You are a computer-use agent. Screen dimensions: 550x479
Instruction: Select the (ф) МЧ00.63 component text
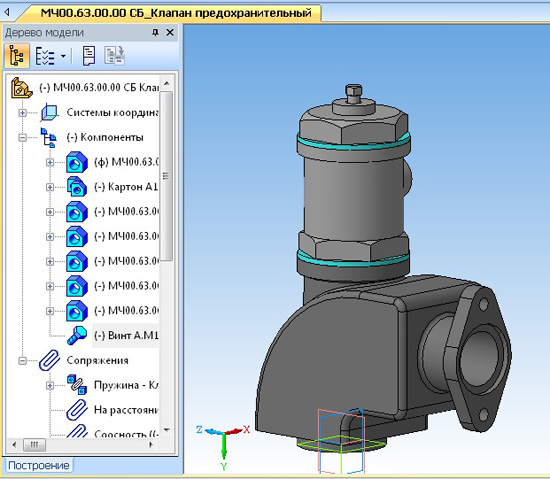126,162
